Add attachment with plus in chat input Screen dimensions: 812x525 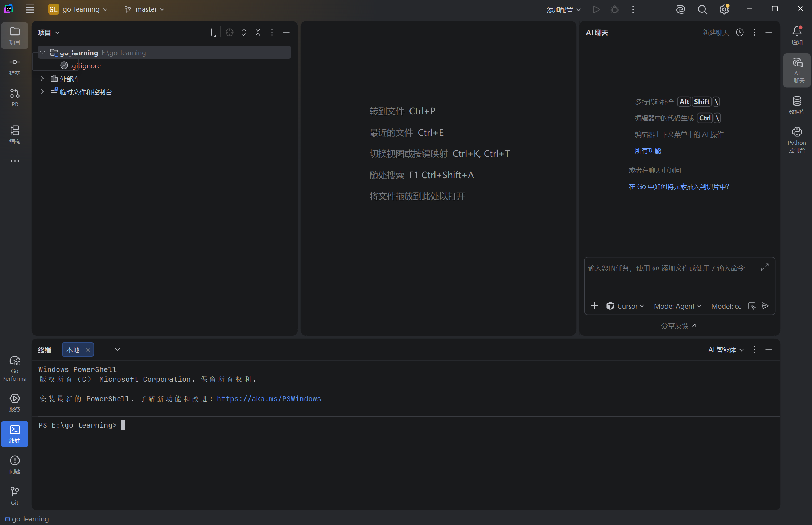594,306
